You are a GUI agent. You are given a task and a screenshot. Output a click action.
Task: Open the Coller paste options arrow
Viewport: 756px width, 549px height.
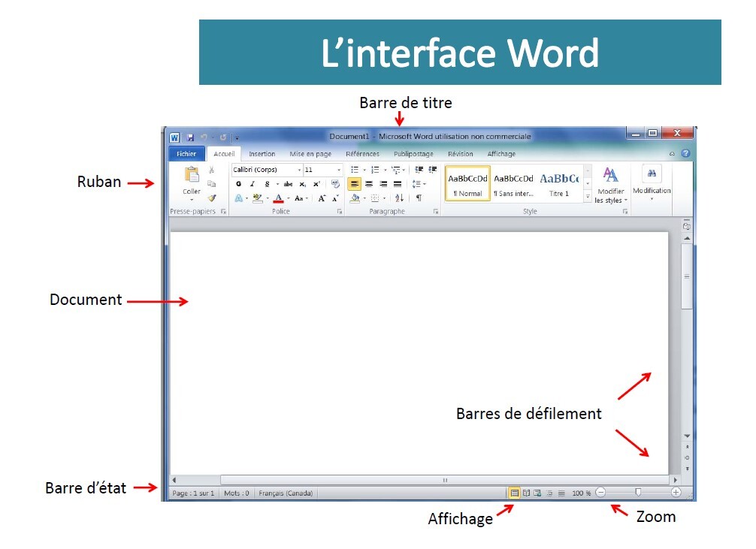point(192,200)
